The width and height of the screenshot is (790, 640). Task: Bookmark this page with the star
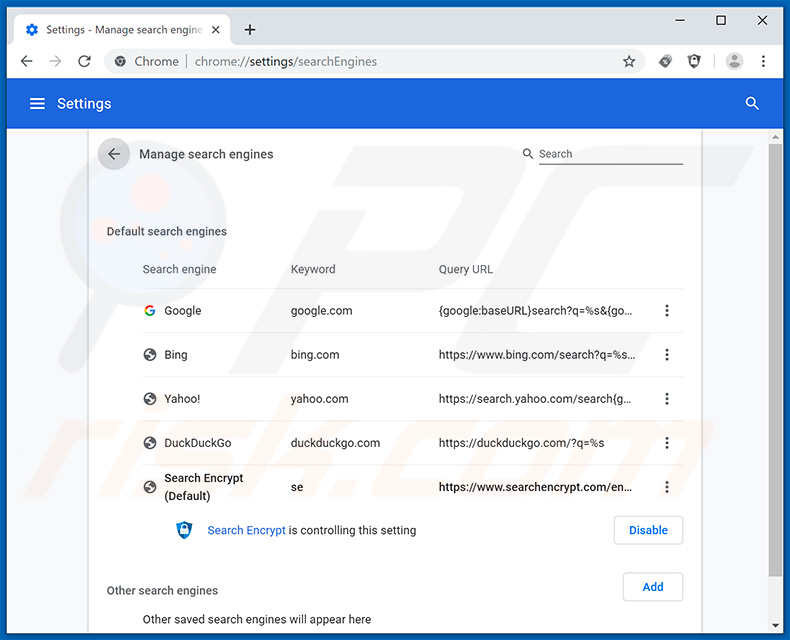coord(629,61)
